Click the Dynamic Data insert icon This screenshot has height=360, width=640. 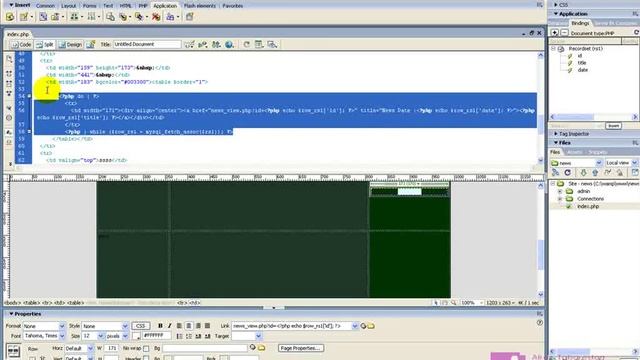pos(24,17)
